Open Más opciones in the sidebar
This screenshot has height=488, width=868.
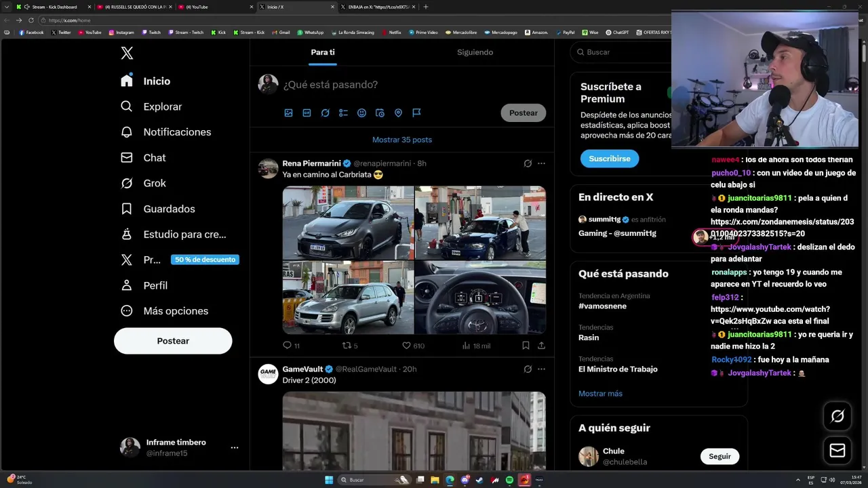pyautogui.click(x=165, y=311)
